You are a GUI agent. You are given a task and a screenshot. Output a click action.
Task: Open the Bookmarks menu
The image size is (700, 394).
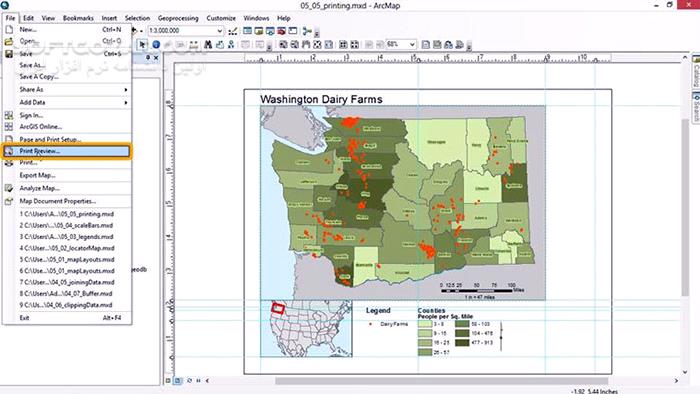coord(78,18)
